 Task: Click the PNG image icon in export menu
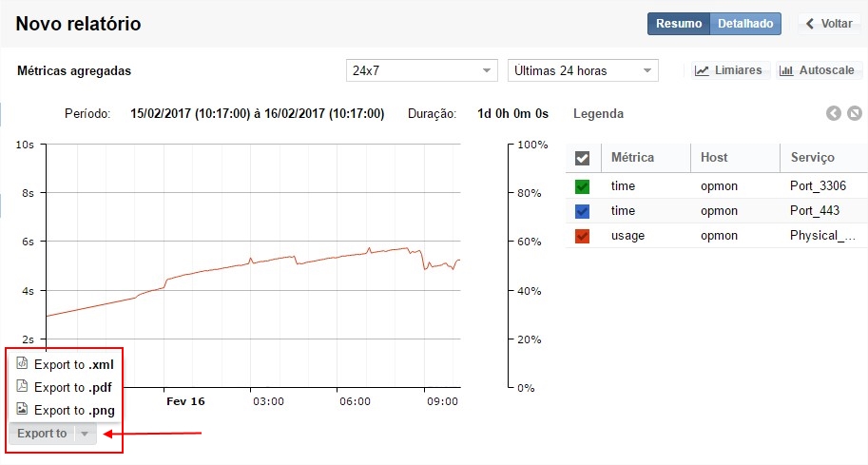pos(22,409)
